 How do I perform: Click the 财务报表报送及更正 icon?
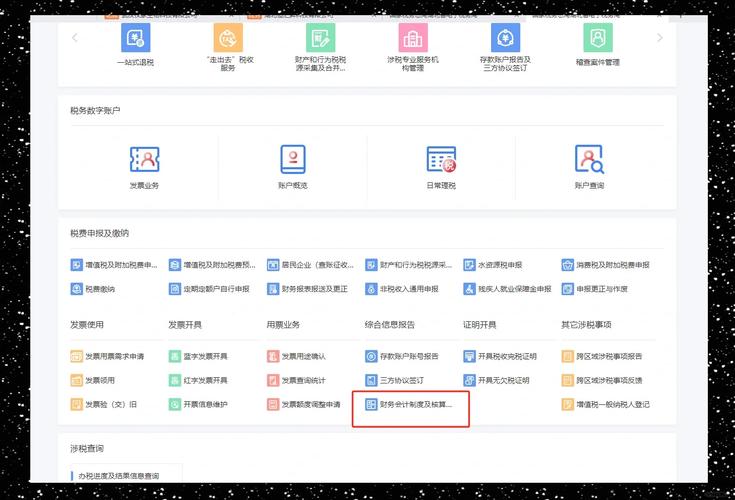[273, 289]
